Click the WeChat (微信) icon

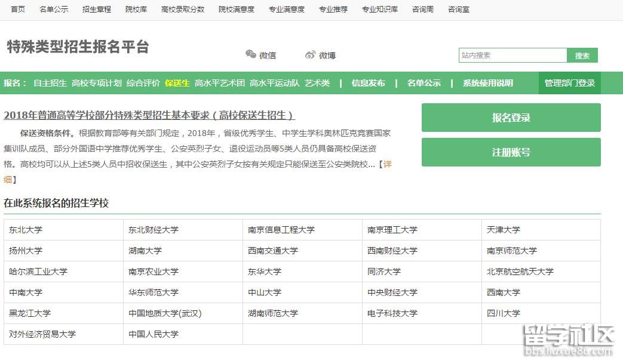(251, 55)
